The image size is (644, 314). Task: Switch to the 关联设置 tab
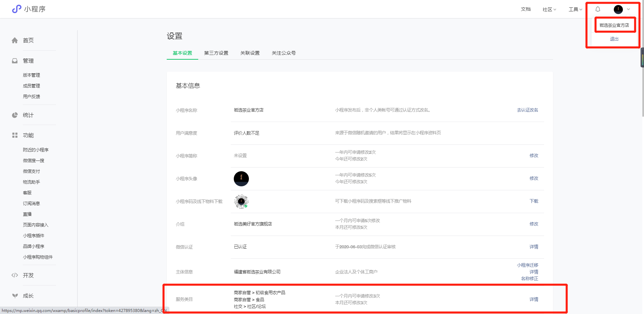(250, 53)
